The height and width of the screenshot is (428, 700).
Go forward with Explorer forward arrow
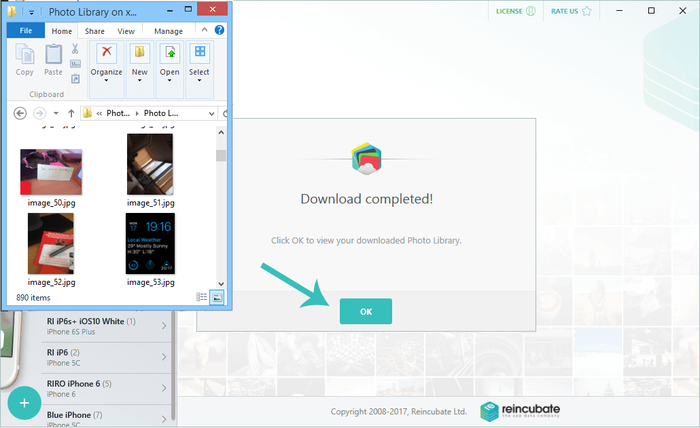tap(39, 113)
